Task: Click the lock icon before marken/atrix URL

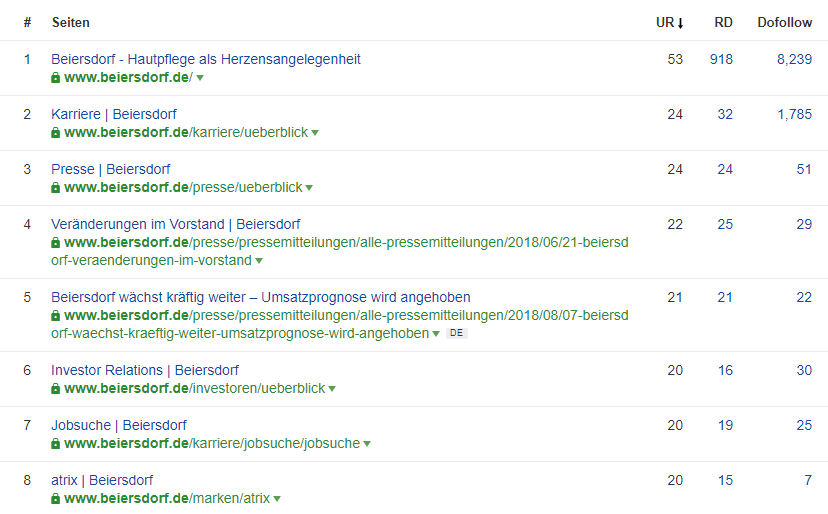Action: pyautogui.click(x=55, y=498)
